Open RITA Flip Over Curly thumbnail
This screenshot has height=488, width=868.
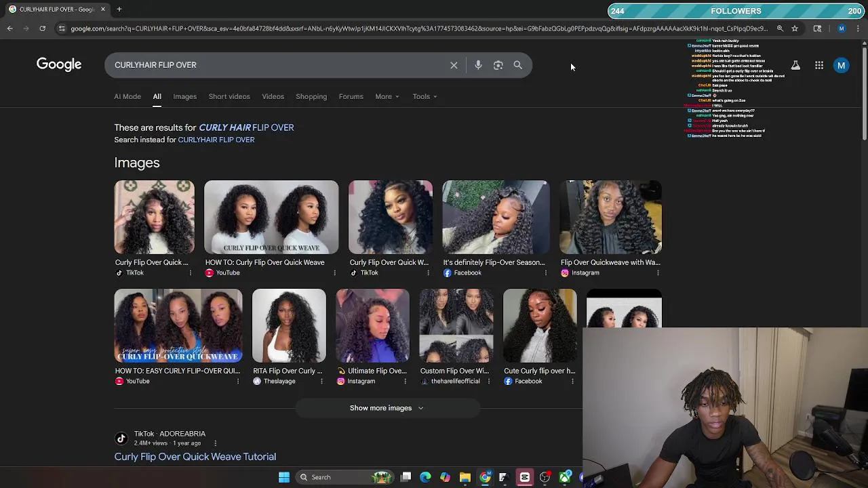(x=289, y=326)
